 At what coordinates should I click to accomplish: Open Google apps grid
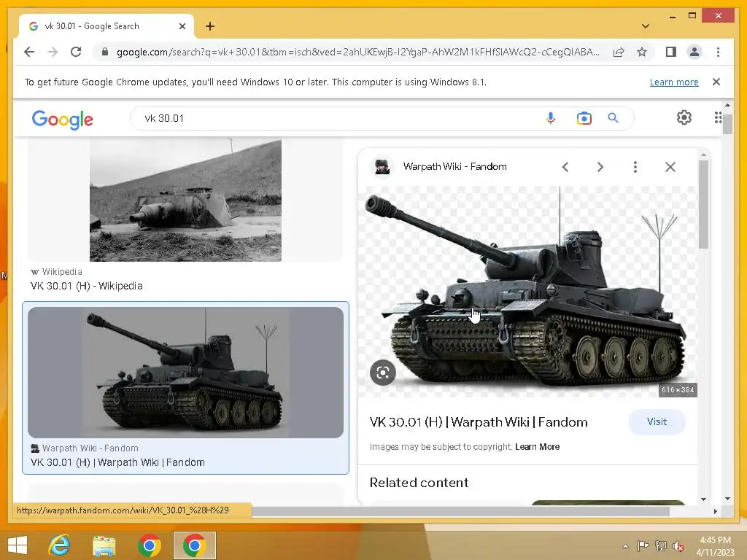[718, 117]
